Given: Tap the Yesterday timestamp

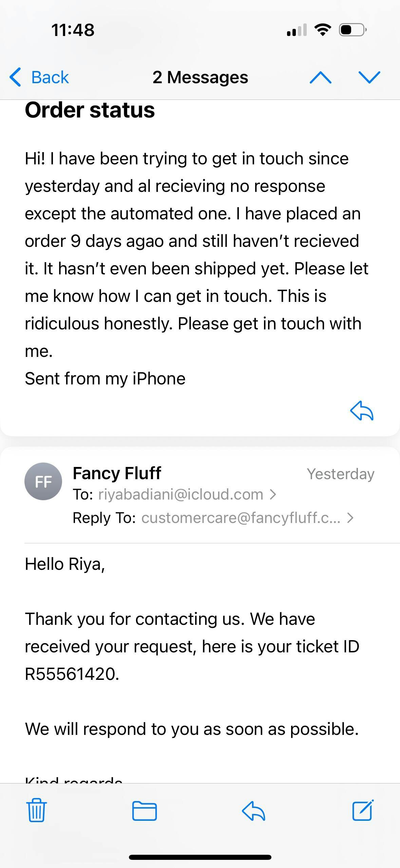Looking at the screenshot, I should [x=340, y=474].
